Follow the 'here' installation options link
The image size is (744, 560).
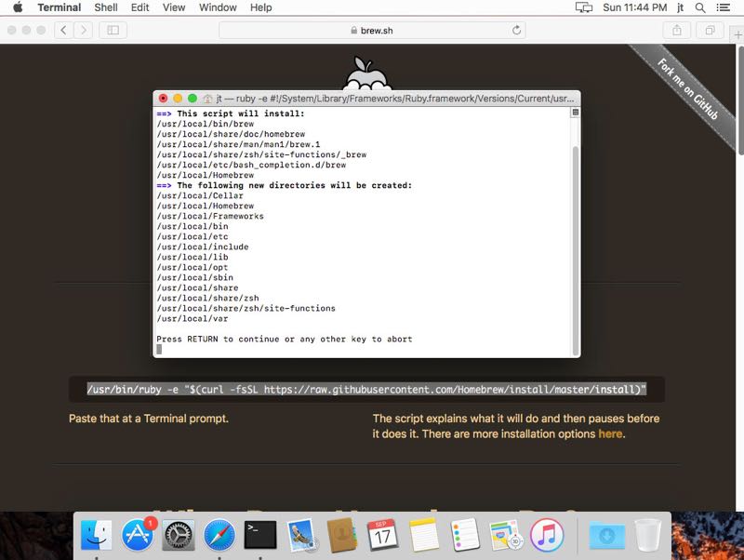[x=610, y=433]
